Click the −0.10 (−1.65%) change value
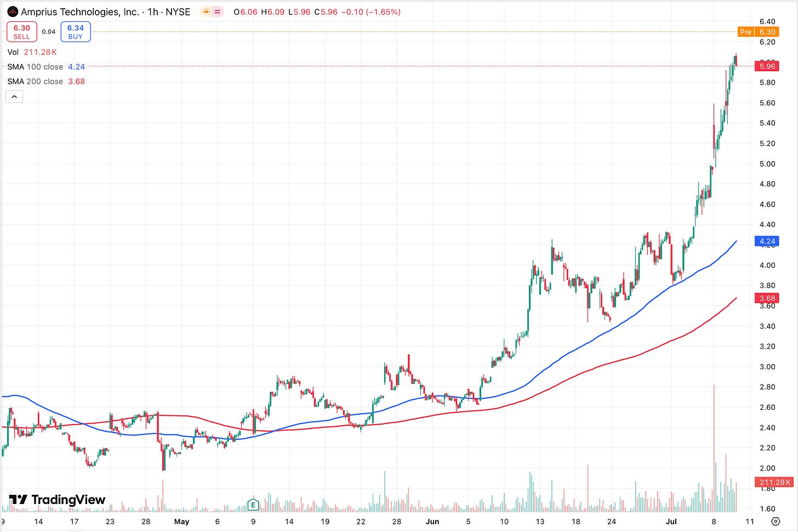Image resolution: width=798 pixels, height=532 pixels. pyautogui.click(x=371, y=12)
